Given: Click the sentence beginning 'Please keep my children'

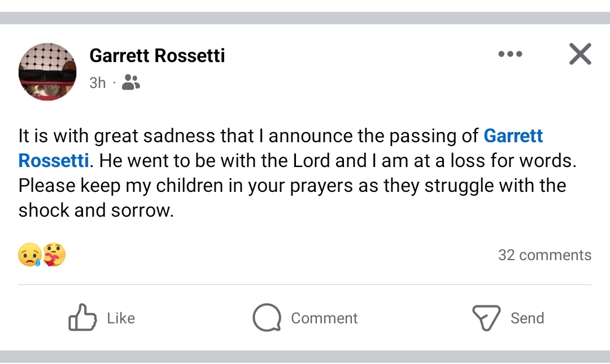Looking at the screenshot, I should (292, 186).
